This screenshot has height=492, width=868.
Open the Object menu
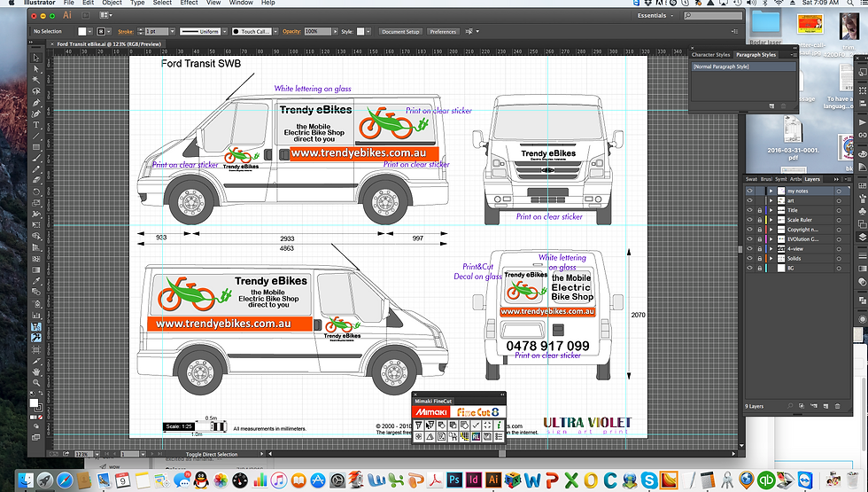[112, 3]
